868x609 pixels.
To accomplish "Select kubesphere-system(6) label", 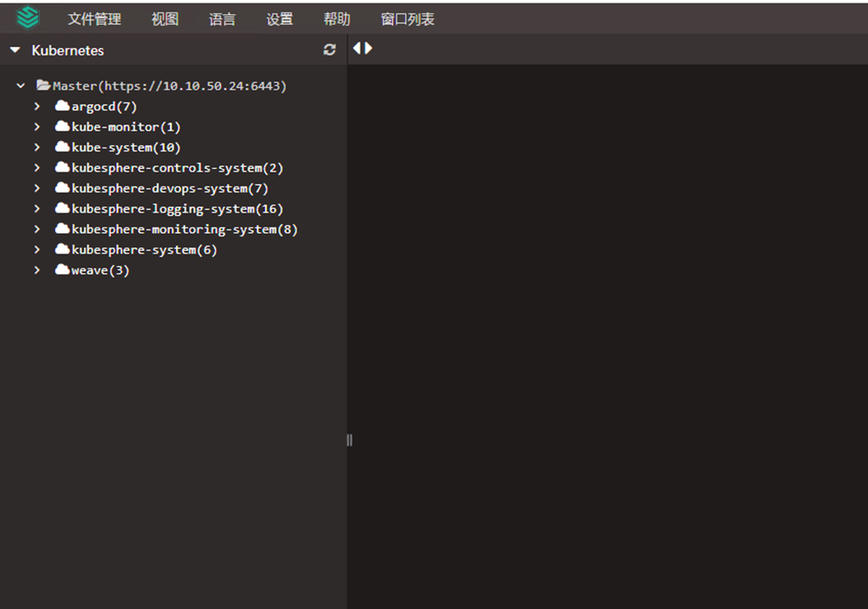I will pyautogui.click(x=145, y=250).
